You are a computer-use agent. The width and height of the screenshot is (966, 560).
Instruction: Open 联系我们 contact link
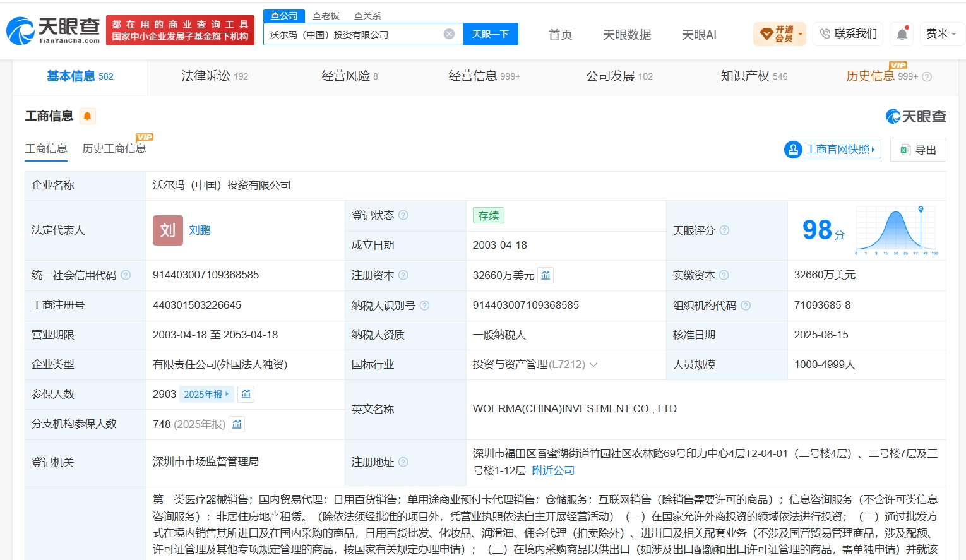tap(848, 34)
